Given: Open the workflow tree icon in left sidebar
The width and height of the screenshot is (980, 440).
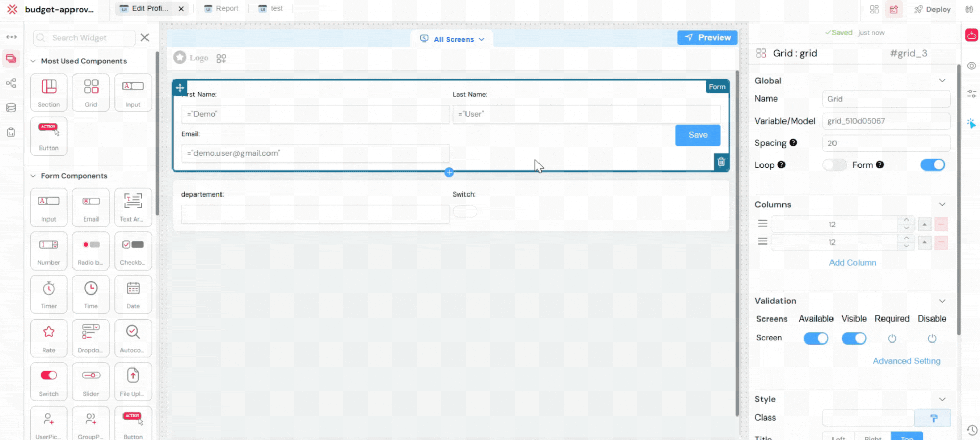Looking at the screenshot, I should pyautogui.click(x=11, y=83).
